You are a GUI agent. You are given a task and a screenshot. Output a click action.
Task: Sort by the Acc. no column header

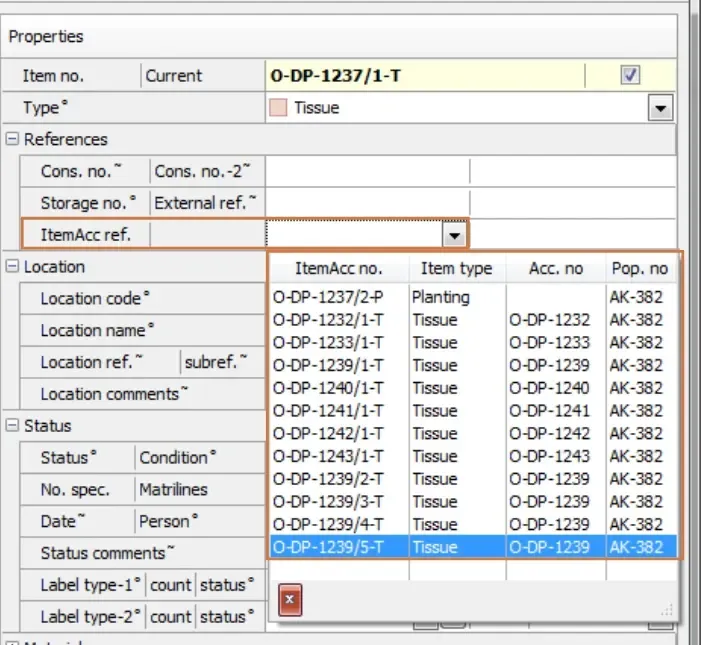(556, 269)
